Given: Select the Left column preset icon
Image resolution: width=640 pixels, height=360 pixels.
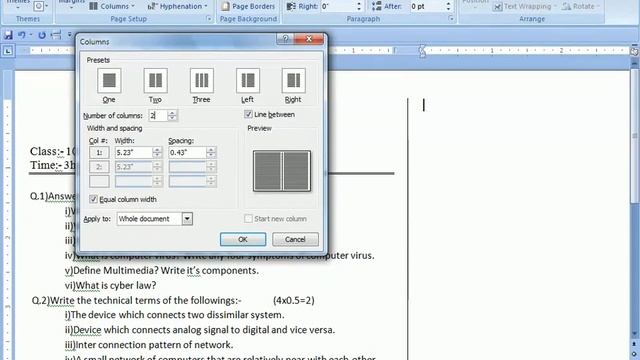Looking at the screenshot, I should tap(247, 80).
